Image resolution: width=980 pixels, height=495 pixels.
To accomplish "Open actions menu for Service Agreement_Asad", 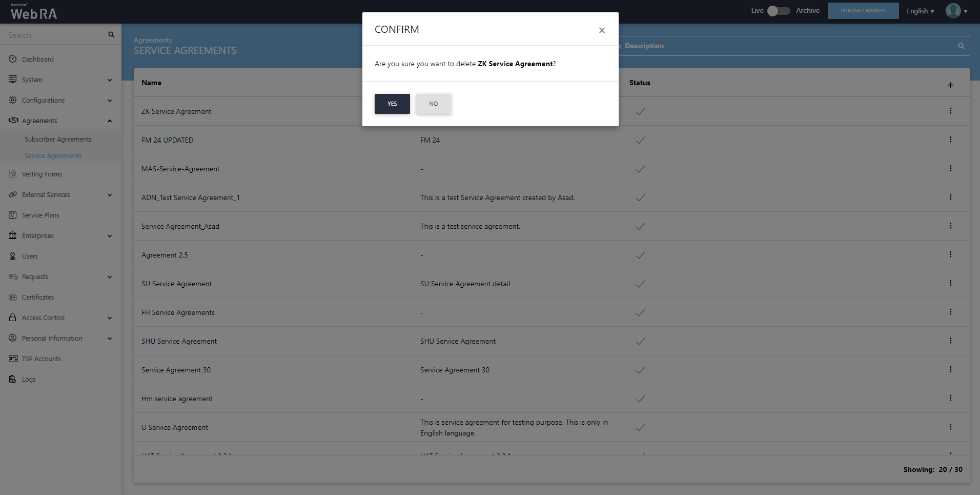I will tap(950, 226).
